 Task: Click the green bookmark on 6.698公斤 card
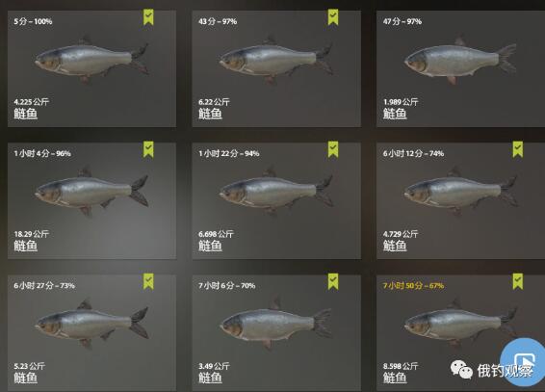pyautogui.click(x=333, y=149)
